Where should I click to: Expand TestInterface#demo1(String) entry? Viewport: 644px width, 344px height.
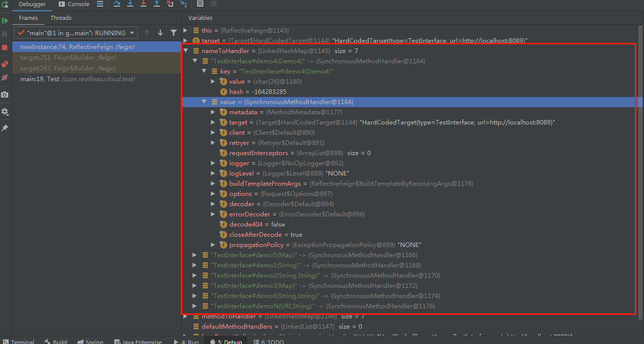(x=195, y=265)
